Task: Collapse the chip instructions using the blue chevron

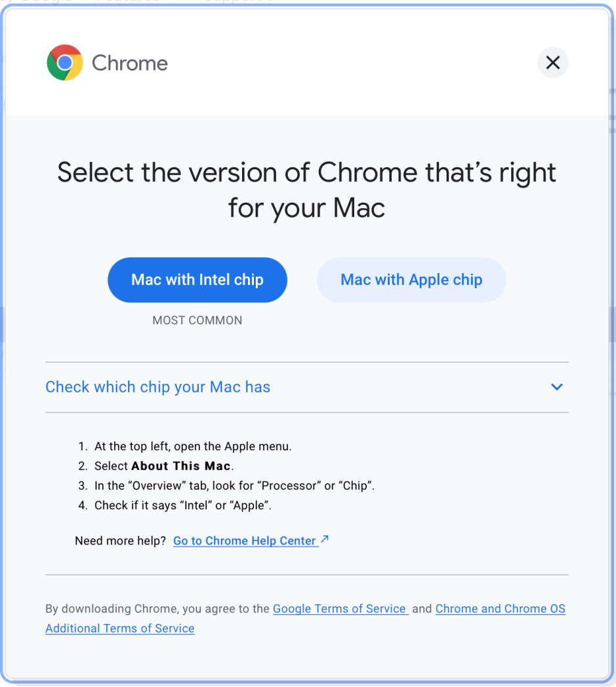Action: [556, 387]
